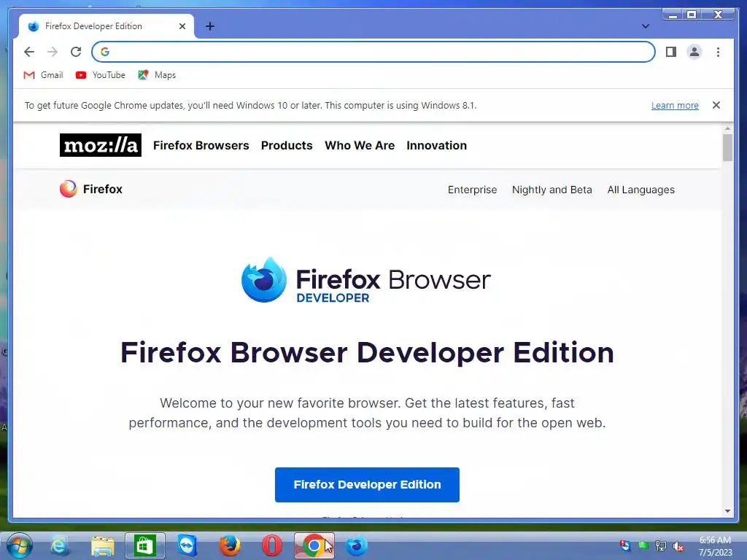Reload the current page
Image resolution: width=747 pixels, height=560 pixels.
pyautogui.click(x=76, y=52)
